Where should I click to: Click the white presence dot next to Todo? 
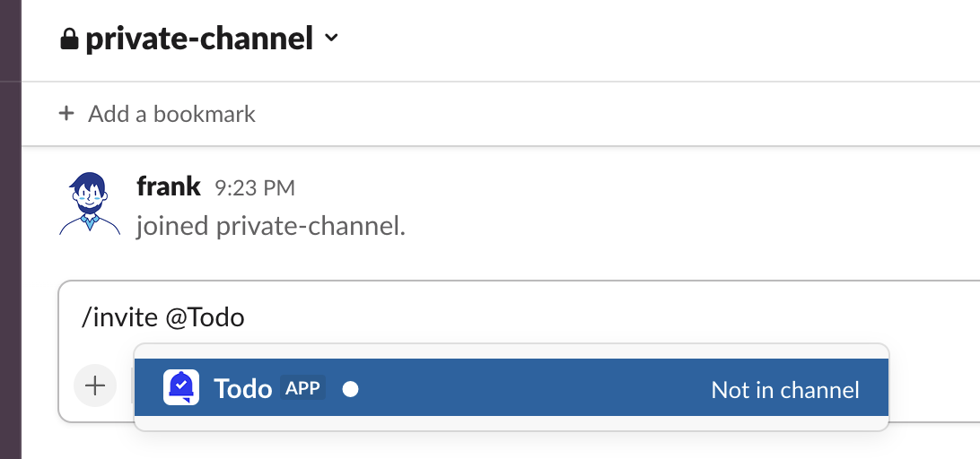coord(351,389)
